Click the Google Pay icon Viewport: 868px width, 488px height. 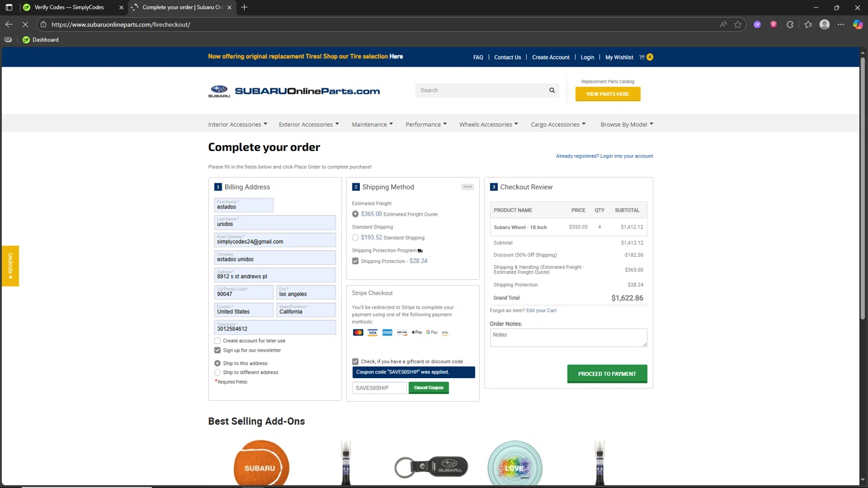432,332
